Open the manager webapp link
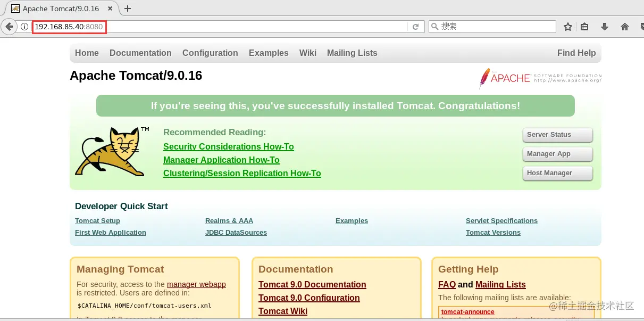This screenshot has height=321, width=644. pyautogui.click(x=196, y=284)
